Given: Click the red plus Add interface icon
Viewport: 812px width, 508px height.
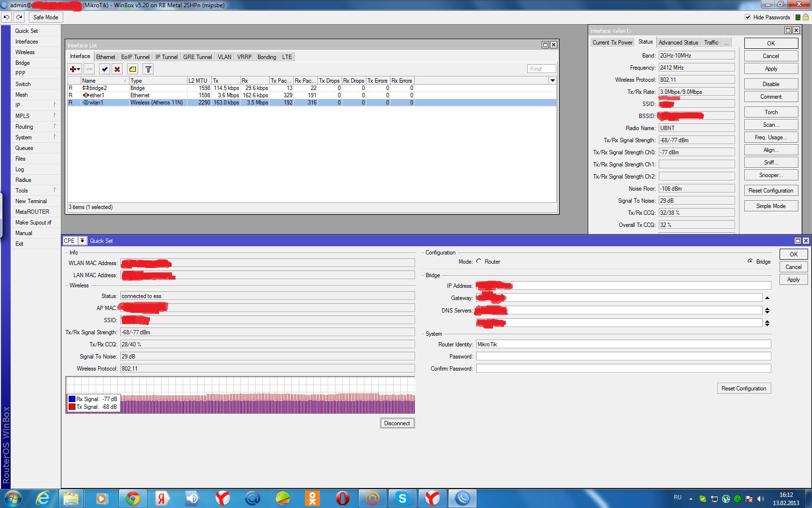Looking at the screenshot, I should 75,69.
